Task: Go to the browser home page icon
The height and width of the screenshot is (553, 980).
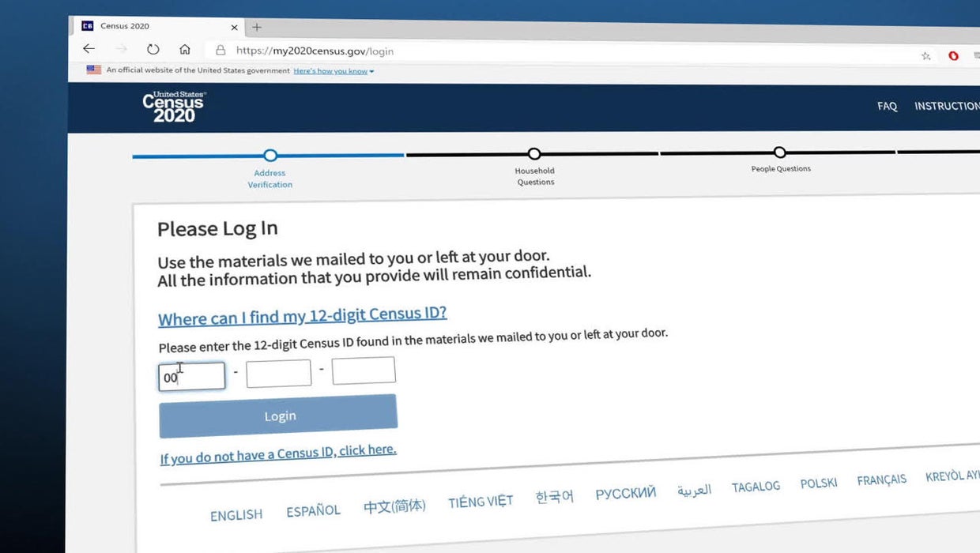Action: 185,49
